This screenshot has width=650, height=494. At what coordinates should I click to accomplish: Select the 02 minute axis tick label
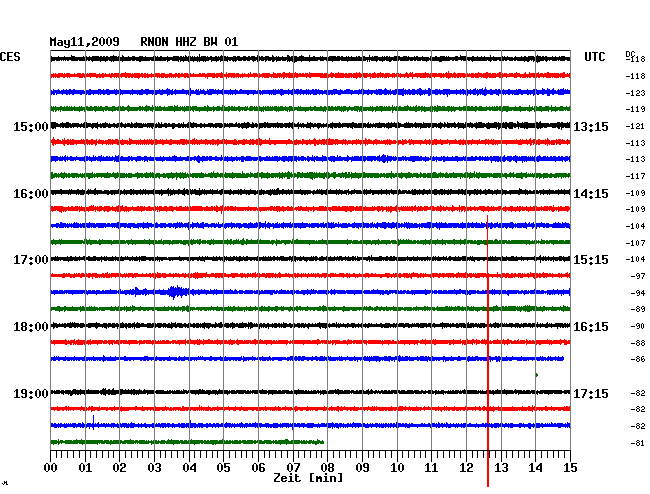[x=119, y=467]
